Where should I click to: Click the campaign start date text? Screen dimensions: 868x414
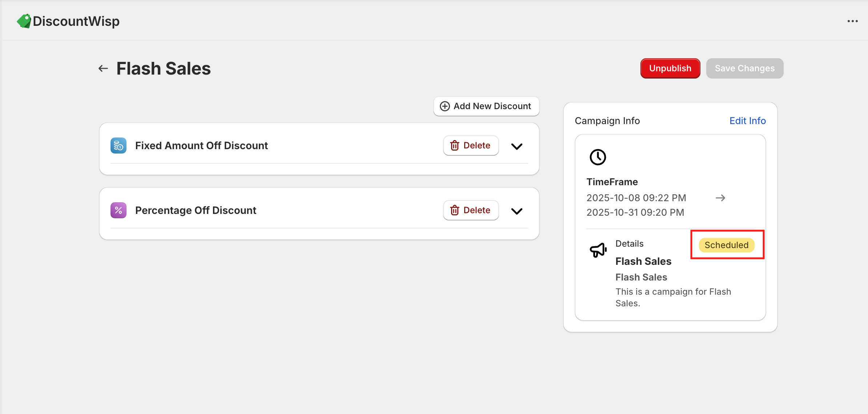point(636,198)
